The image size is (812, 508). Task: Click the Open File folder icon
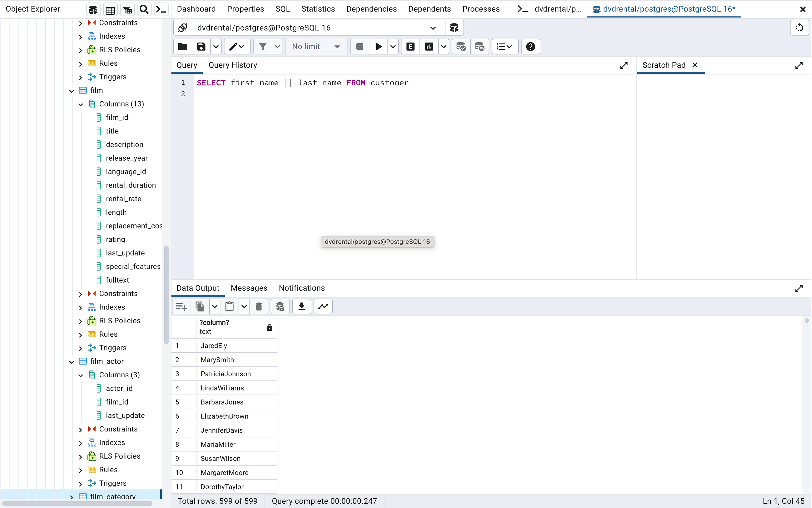click(x=182, y=46)
